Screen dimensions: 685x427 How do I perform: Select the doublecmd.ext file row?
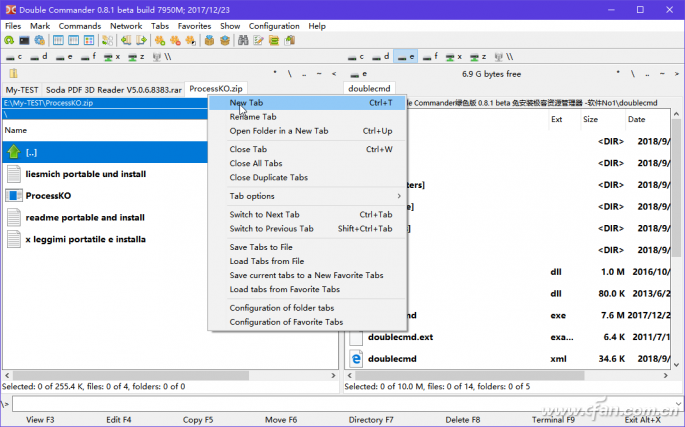click(509, 337)
